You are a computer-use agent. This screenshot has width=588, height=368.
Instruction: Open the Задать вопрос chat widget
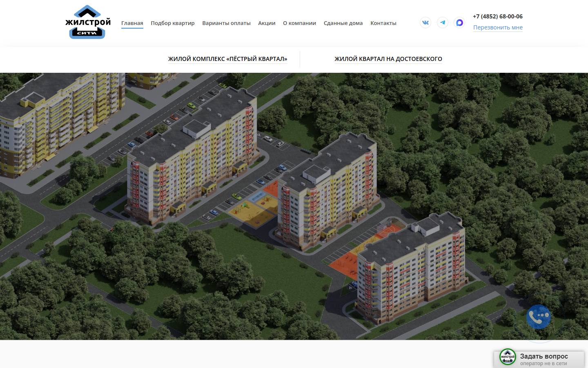click(x=539, y=359)
